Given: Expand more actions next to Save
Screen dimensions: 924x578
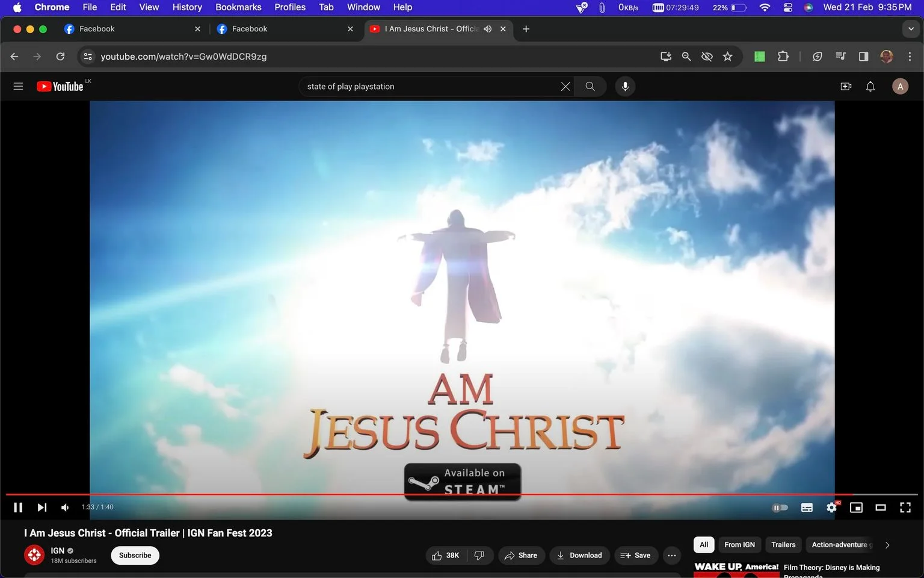Looking at the screenshot, I should pos(672,555).
